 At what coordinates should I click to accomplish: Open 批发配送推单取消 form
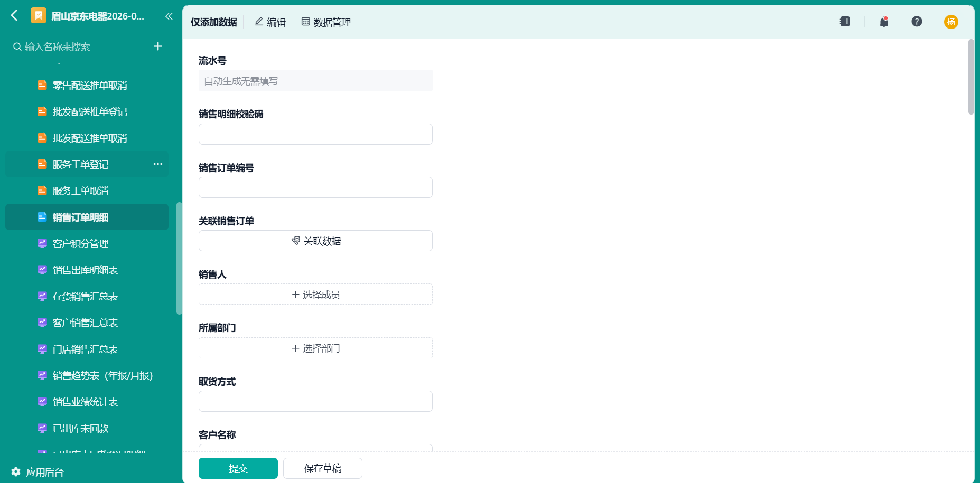[87, 138]
